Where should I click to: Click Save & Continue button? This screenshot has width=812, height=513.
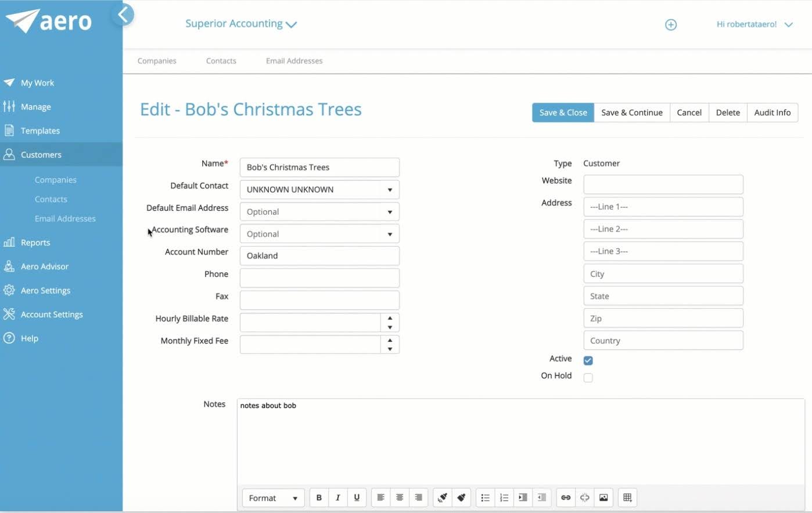coord(632,113)
